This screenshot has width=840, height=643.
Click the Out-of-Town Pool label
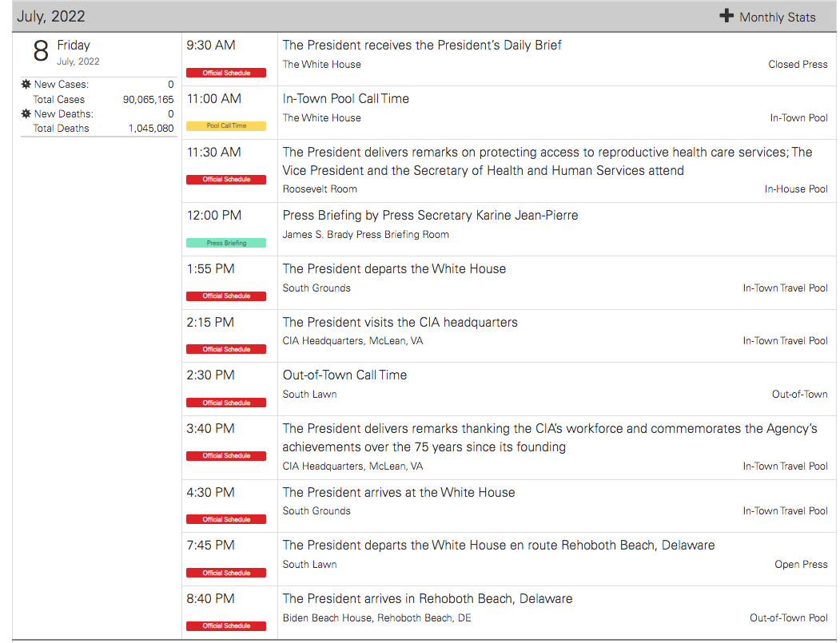click(789, 617)
